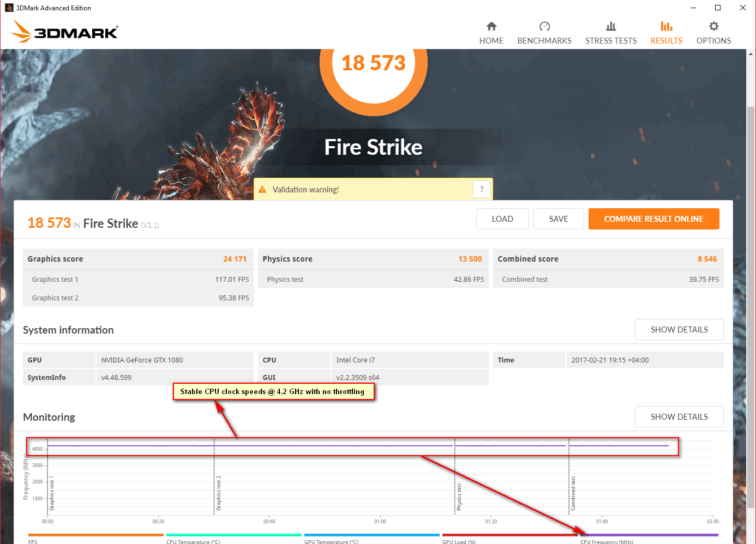Show details for System information
Image resolution: width=756 pixels, height=544 pixels.
tap(679, 330)
